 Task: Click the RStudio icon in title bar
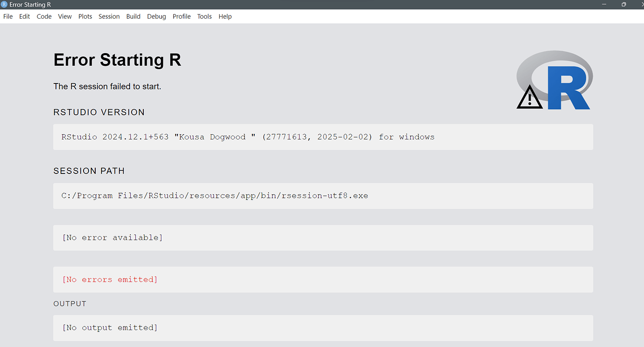4,4
